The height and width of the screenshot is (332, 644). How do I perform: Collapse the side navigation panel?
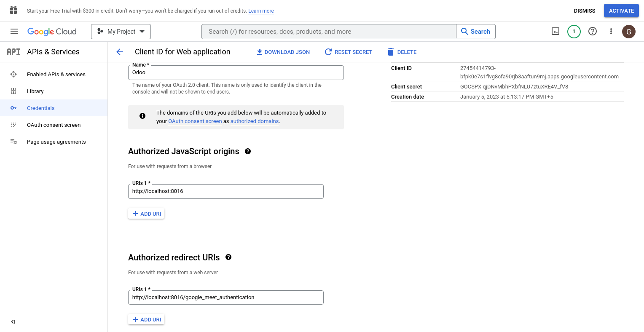pyautogui.click(x=13, y=321)
